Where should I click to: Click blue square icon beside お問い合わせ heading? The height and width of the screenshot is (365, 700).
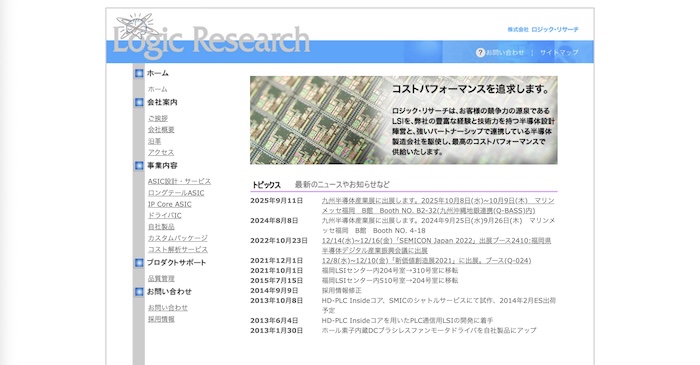139,292
